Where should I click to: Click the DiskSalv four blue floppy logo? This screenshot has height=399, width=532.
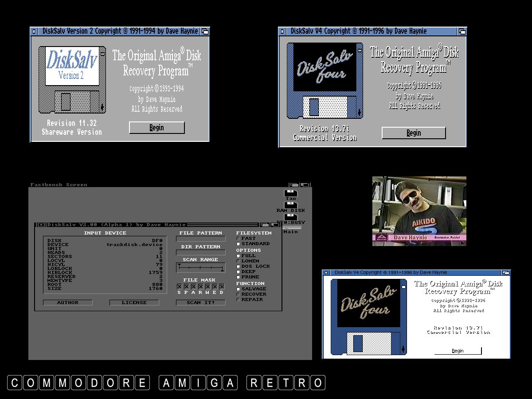325,81
